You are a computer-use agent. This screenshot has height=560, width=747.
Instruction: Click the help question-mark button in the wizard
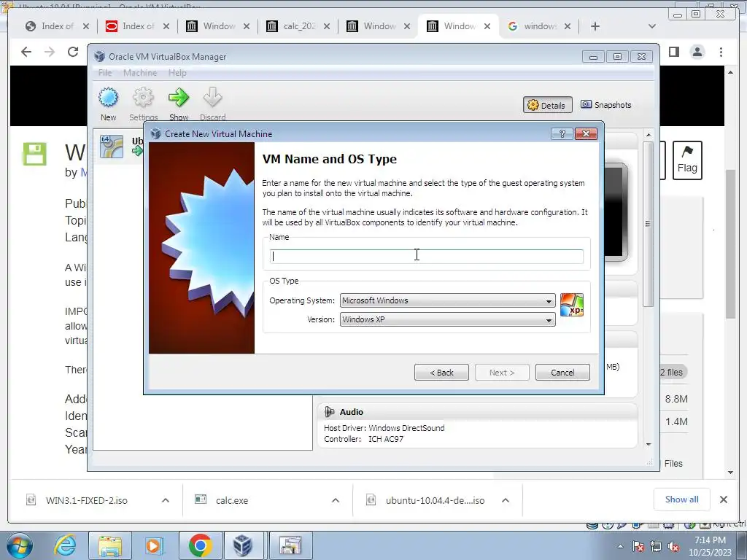coord(562,134)
